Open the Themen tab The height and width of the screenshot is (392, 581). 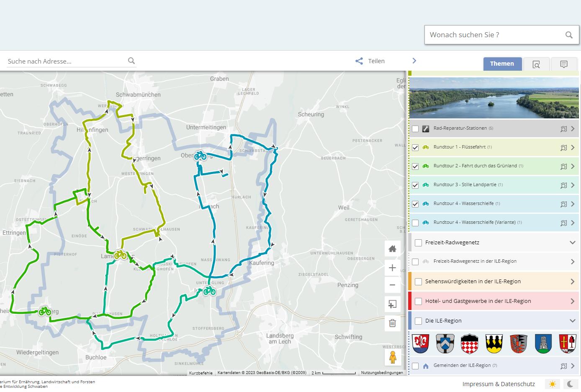pos(502,64)
